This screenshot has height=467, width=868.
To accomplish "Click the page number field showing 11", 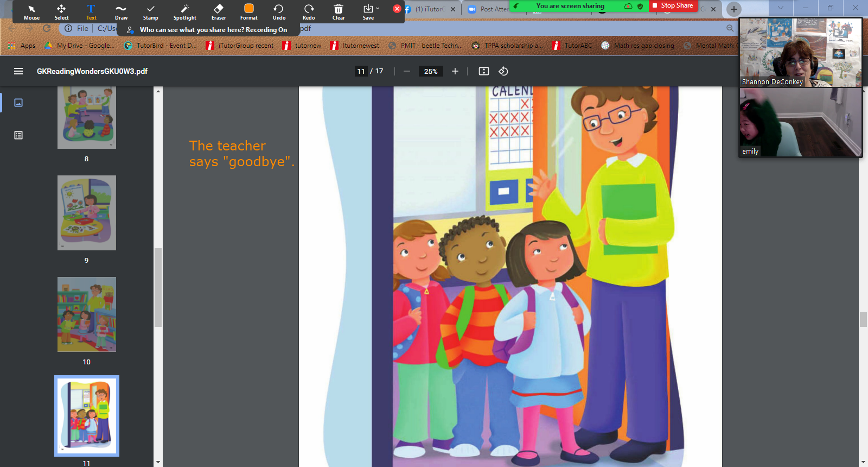I will 361,71.
